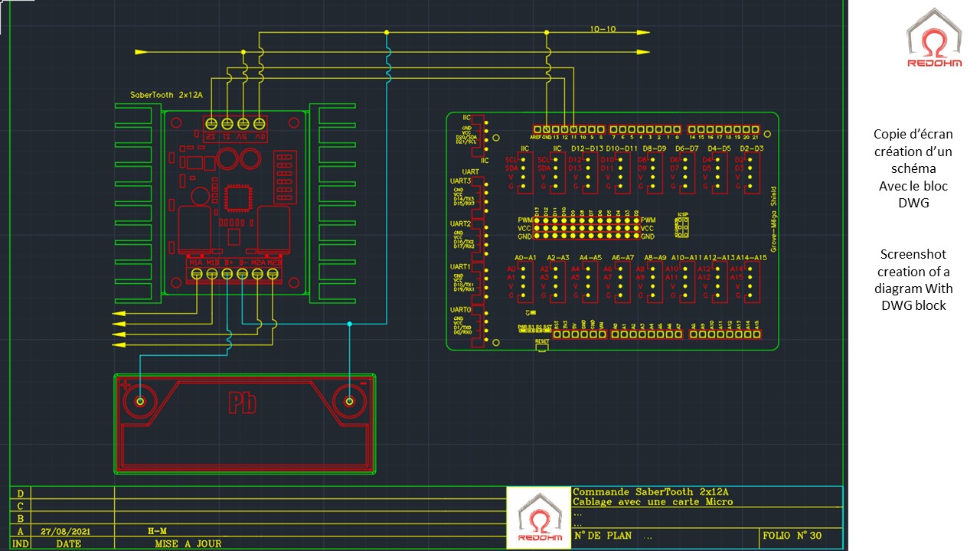Viewport: 980px width, 551px height.
Task: Select the battery's positive terminal
Action: click(140, 401)
